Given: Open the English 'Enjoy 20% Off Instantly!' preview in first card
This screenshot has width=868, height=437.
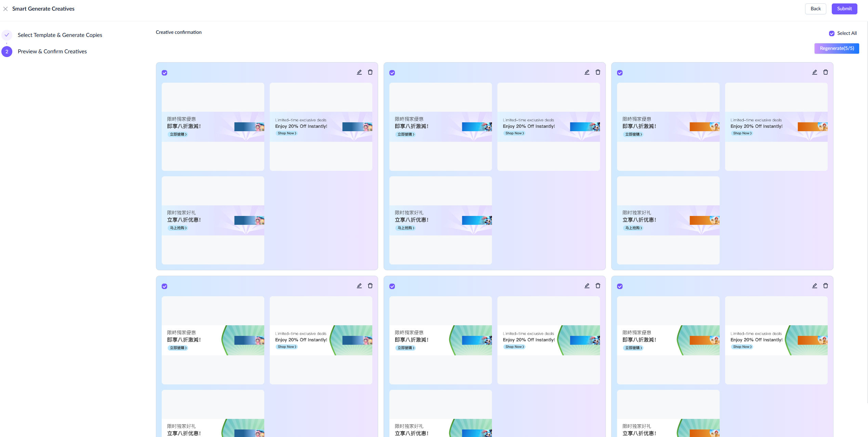Looking at the screenshot, I should pos(321,127).
